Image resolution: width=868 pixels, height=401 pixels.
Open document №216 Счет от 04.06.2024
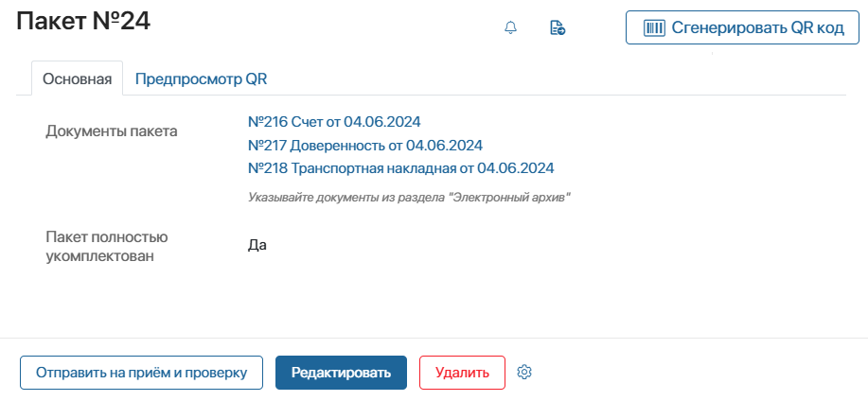tap(333, 122)
